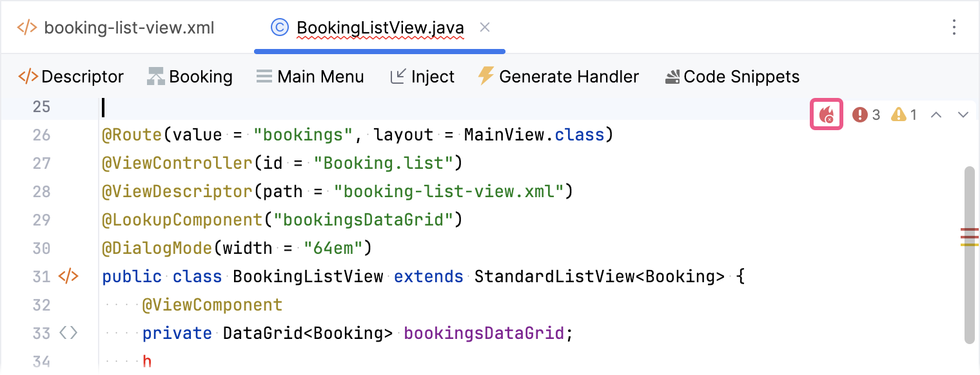Click the Inject toolbar action

click(422, 77)
